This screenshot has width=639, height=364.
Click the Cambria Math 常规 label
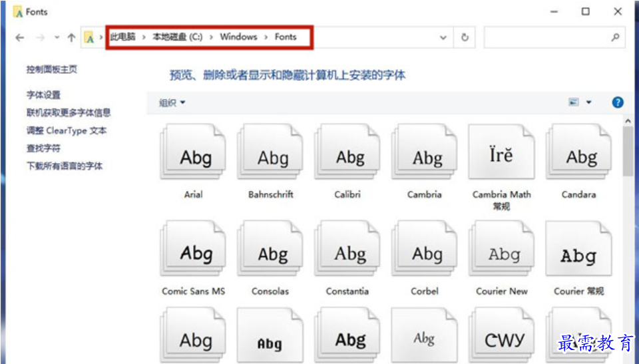tap(501, 200)
